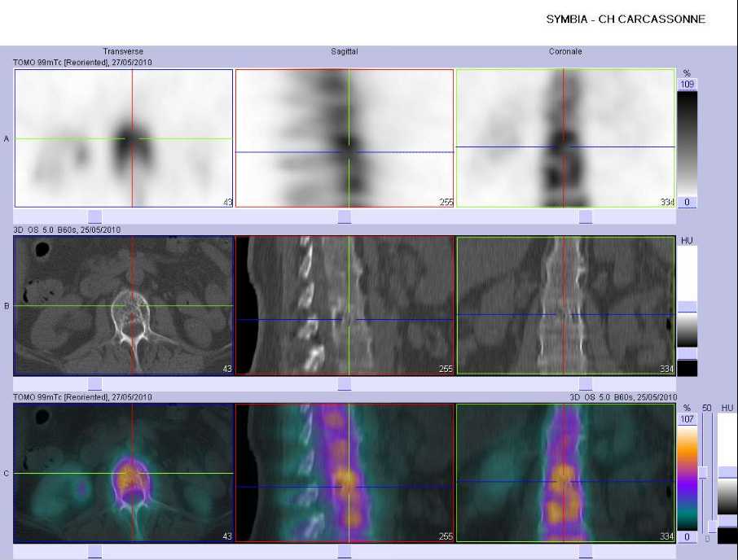Screen dimensions: 738x560
Task: Click the slice slider handle below coronal CT view
Action: coord(586,384)
